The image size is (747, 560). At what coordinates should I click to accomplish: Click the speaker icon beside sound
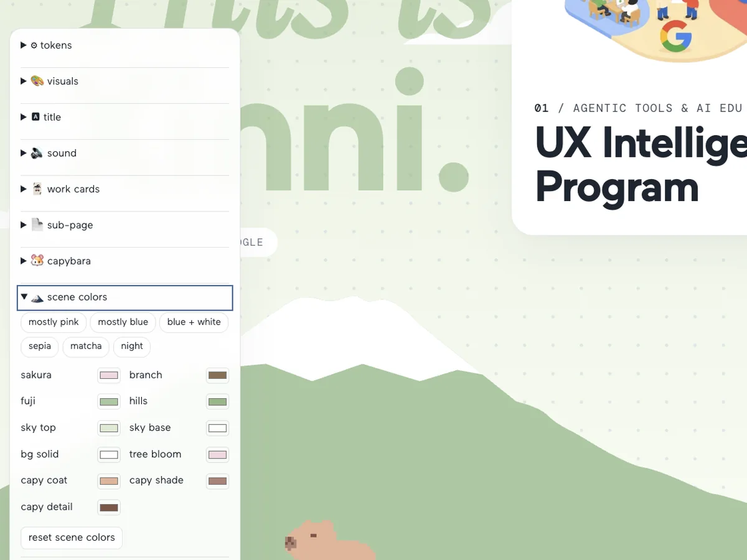pyautogui.click(x=37, y=153)
